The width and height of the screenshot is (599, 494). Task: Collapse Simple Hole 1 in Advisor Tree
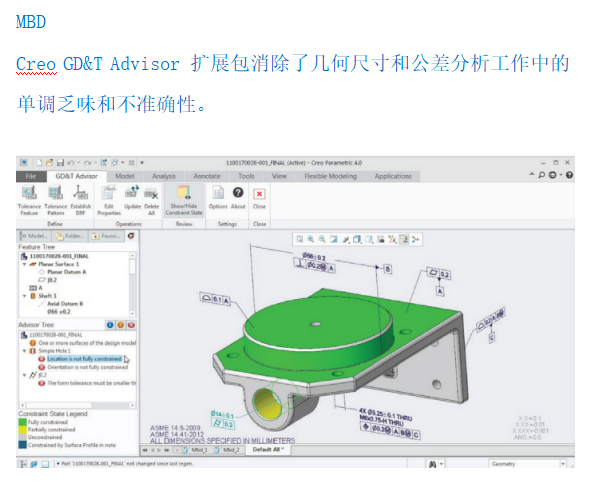[x=24, y=351]
